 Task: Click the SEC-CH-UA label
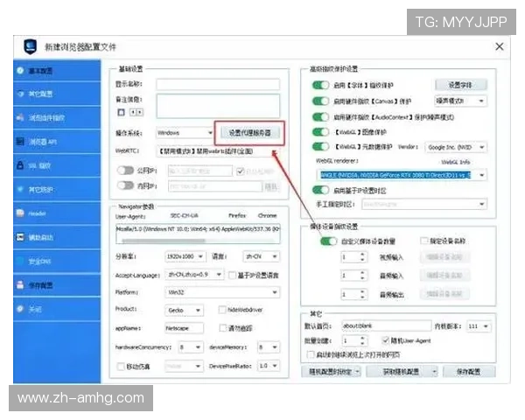(184, 215)
